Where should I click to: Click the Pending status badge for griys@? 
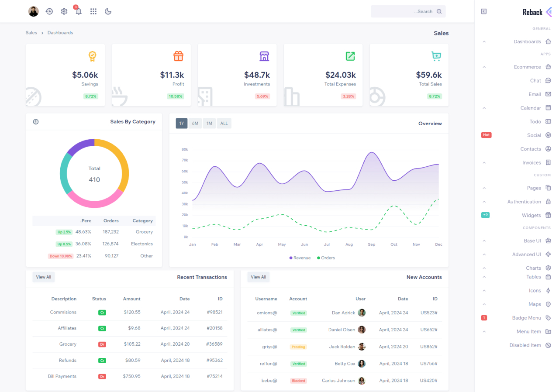[x=298, y=347]
